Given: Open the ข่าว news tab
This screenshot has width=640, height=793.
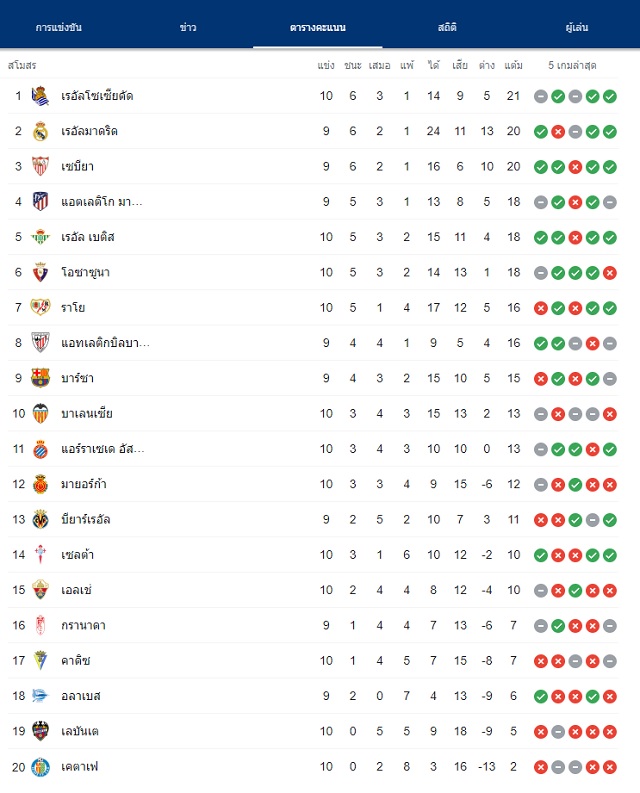Looking at the screenshot, I should pos(188,27).
